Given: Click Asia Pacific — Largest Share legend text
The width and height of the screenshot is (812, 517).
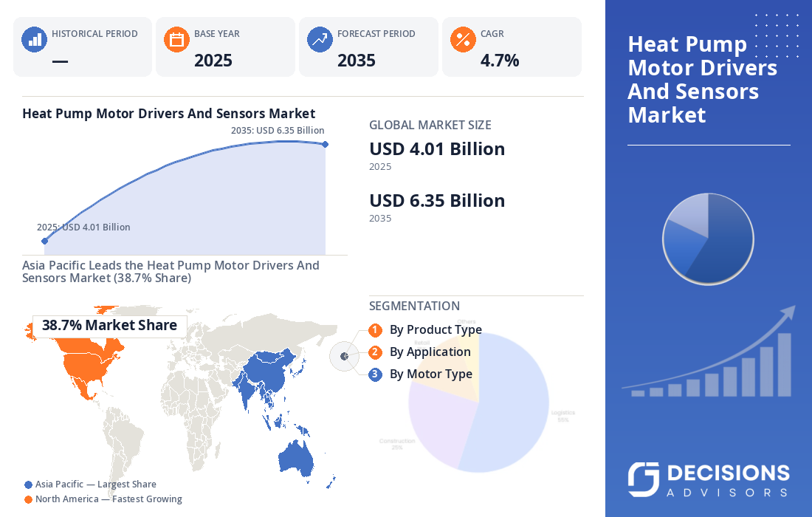Looking at the screenshot, I should coord(96,485).
